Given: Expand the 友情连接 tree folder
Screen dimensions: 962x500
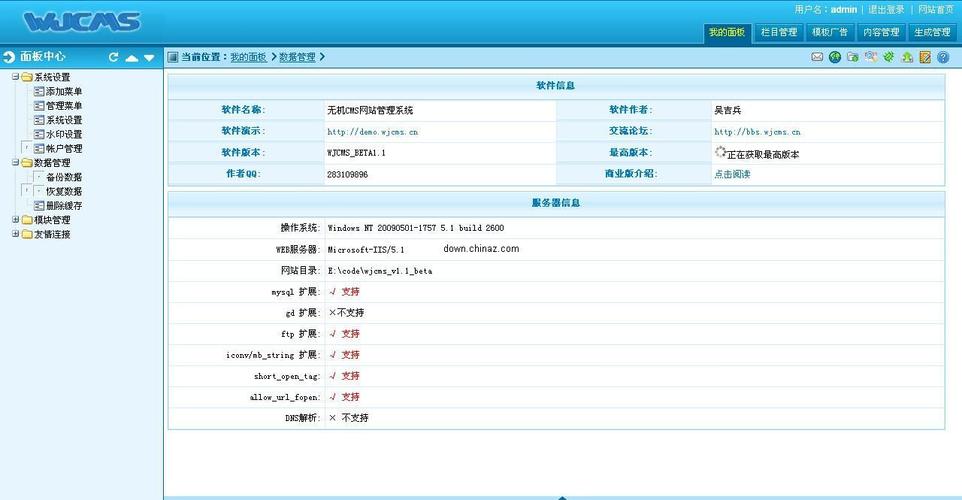Looking at the screenshot, I should pyautogui.click(x=15, y=234).
